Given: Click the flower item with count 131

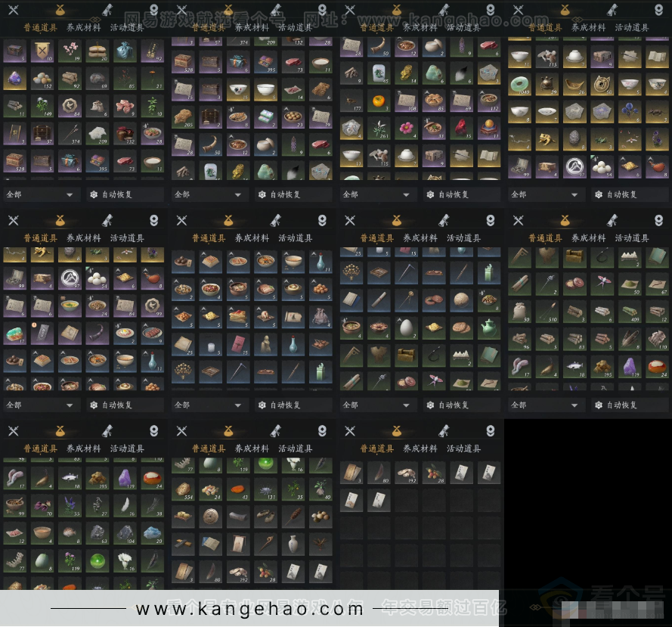Looking at the screenshot, I should (x=266, y=490).
